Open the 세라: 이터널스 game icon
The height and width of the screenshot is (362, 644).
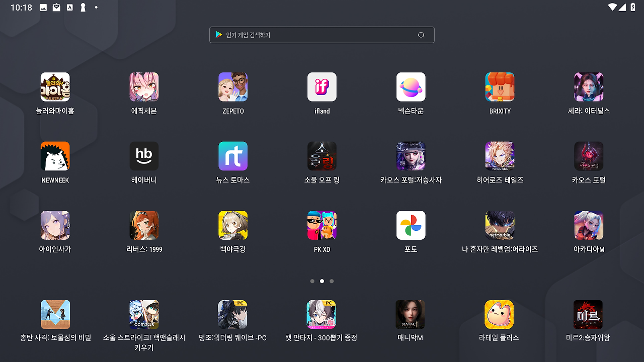(589, 87)
